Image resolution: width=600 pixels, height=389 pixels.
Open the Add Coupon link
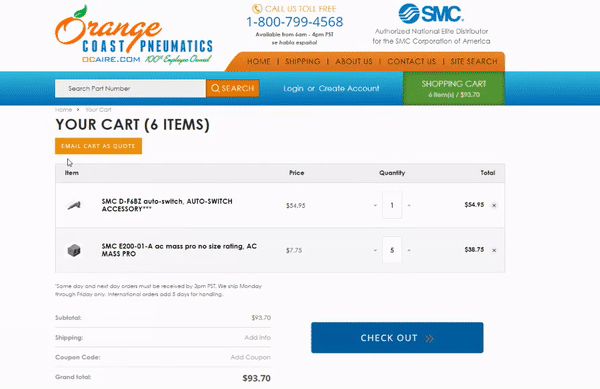(x=250, y=357)
